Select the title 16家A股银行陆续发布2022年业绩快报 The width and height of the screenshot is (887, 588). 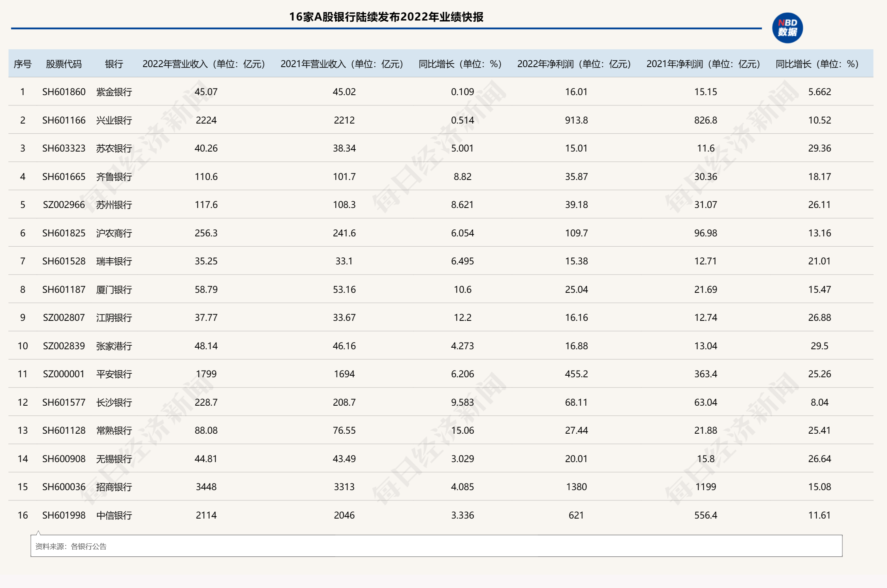tap(386, 17)
